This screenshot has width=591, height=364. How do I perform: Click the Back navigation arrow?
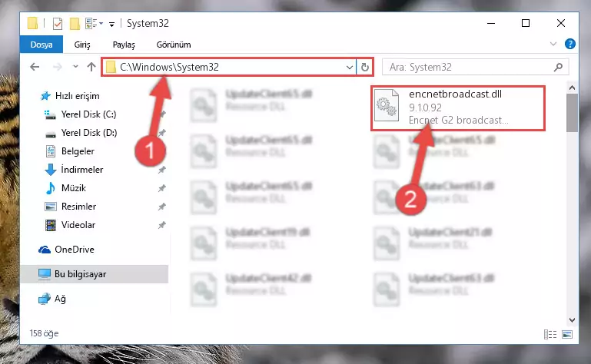click(x=35, y=67)
